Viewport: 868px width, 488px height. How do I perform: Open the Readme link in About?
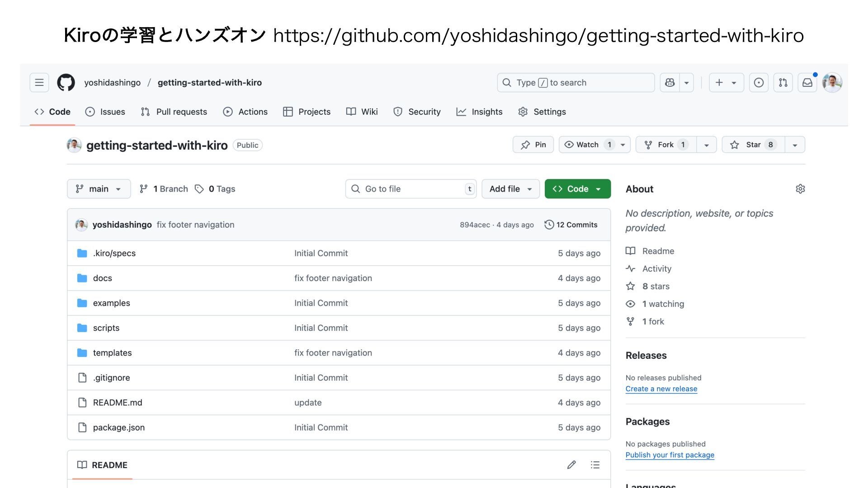pyautogui.click(x=650, y=251)
